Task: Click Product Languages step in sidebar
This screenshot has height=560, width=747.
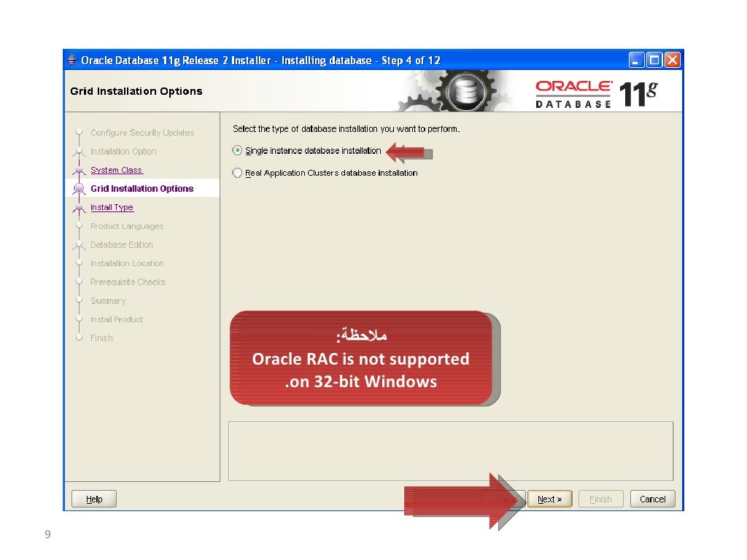Action: coord(127,226)
